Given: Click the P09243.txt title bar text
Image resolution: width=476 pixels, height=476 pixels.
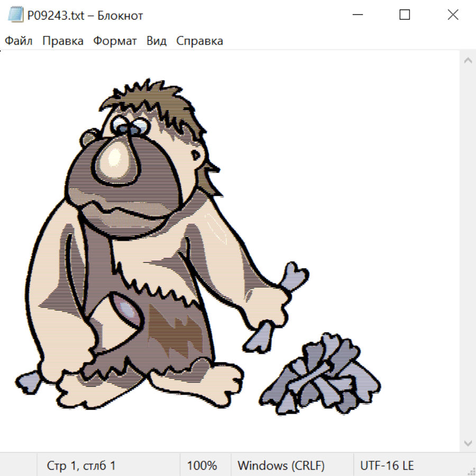Looking at the screenshot, I should [85, 16].
